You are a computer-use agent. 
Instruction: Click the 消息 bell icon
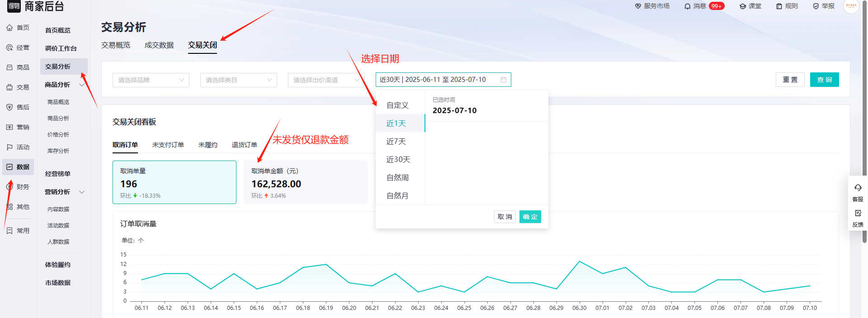coord(687,6)
